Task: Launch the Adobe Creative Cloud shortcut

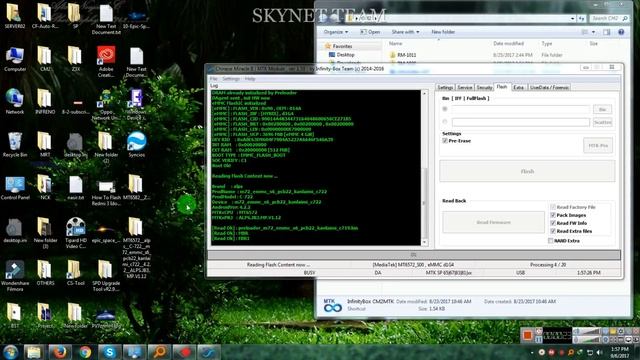Action: coord(106,61)
